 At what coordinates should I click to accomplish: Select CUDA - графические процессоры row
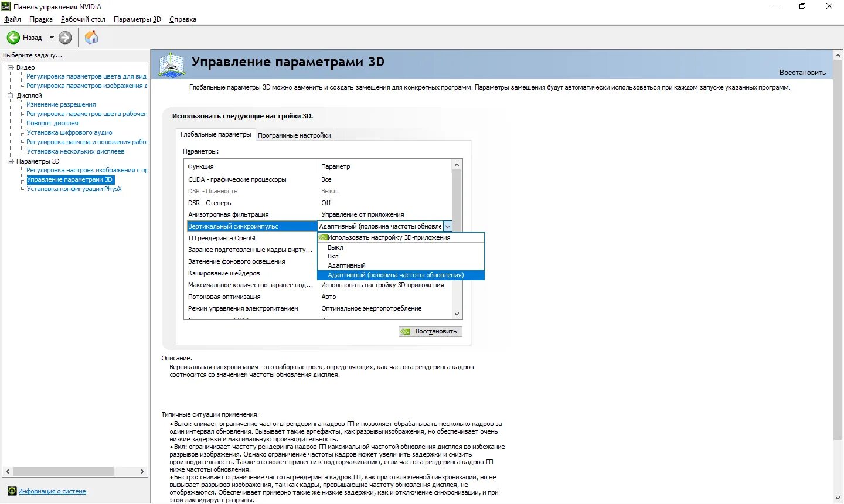(x=318, y=179)
